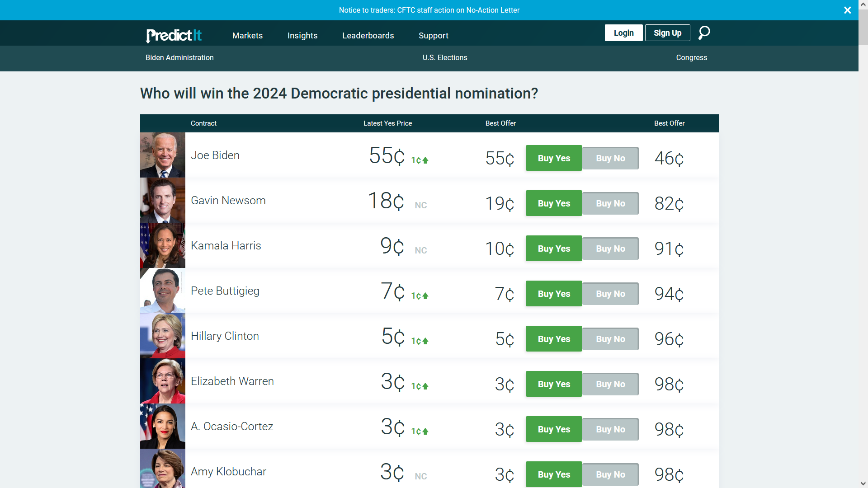Open the Joe Biden contract name
This screenshot has width=868, height=488.
coord(215,155)
